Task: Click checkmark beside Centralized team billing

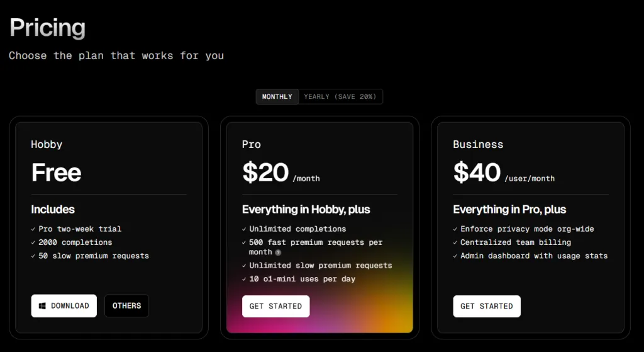Action: (455, 242)
